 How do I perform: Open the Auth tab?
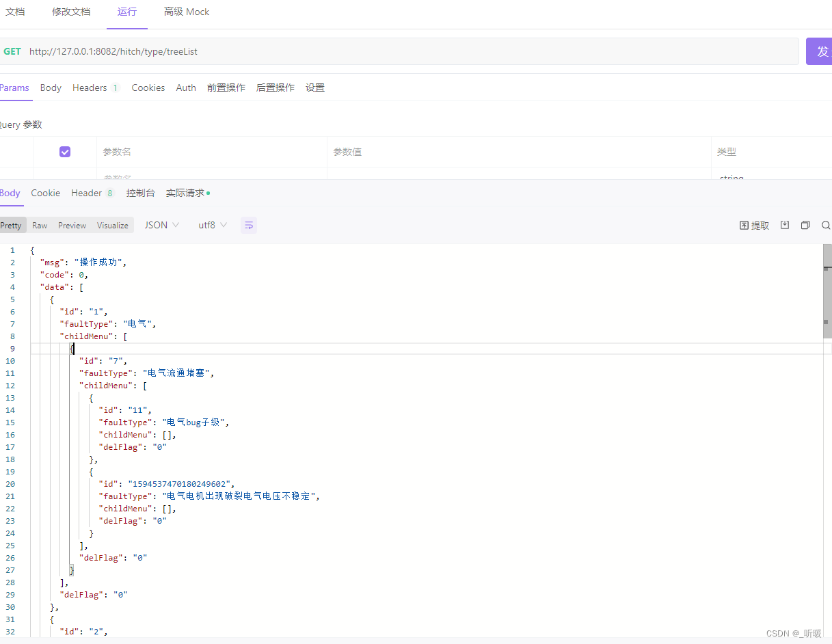coord(186,88)
